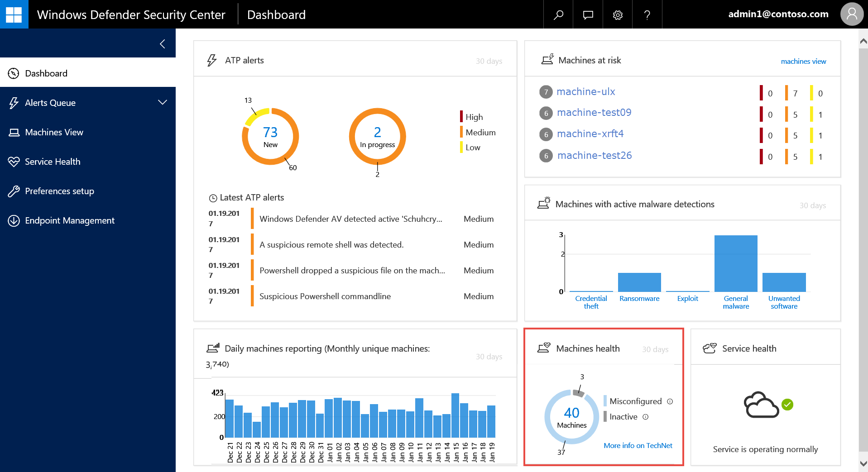Image resolution: width=868 pixels, height=472 pixels.
Task: Open the feedback chat bubble icon
Action: tap(588, 14)
